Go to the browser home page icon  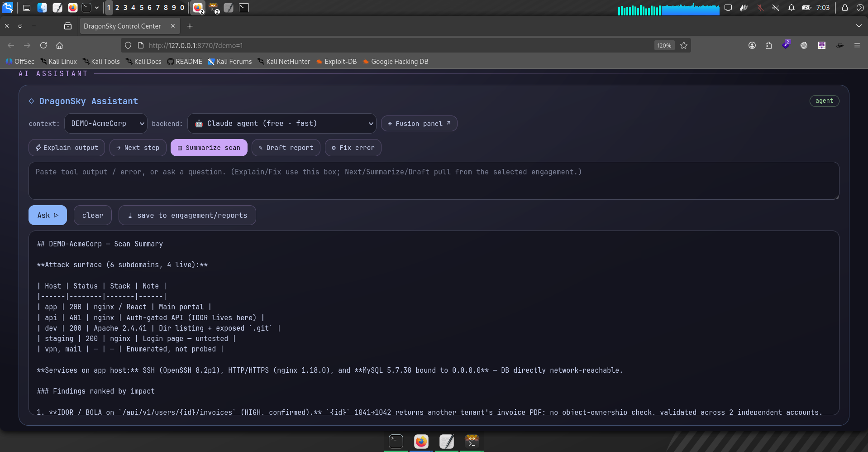[59, 45]
